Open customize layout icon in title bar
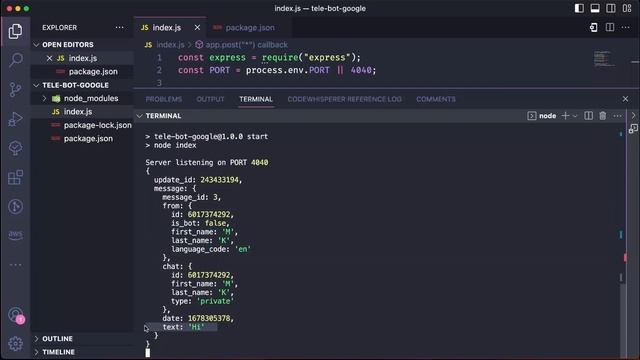The image size is (640, 360). tap(627, 8)
